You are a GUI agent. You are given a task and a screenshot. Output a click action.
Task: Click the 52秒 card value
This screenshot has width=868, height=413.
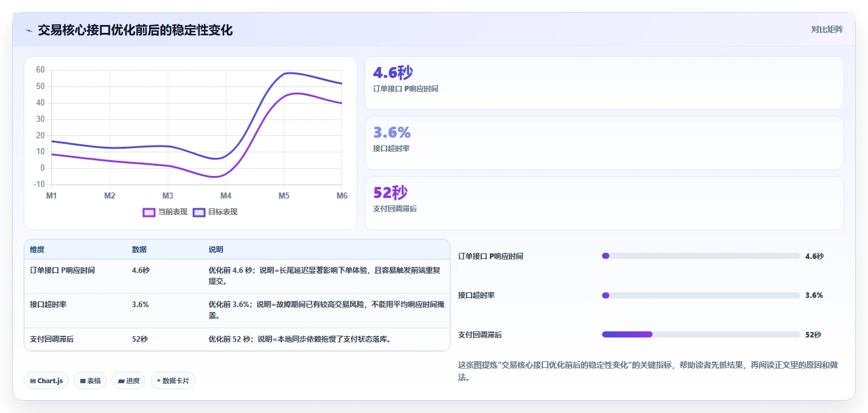pyautogui.click(x=390, y=192)
